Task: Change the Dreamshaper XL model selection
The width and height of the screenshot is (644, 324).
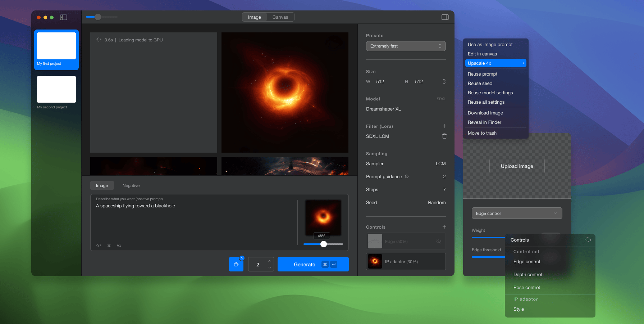Action: (x=383, y=109)
